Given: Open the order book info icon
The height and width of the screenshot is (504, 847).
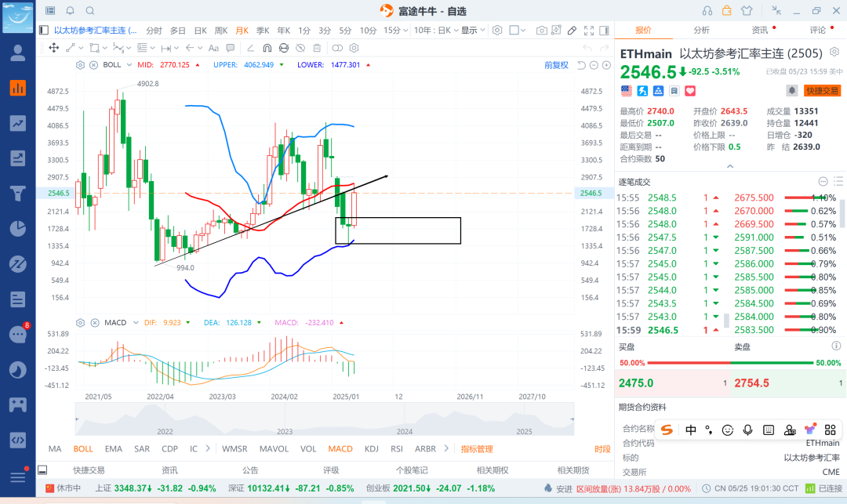Looking at the screenshot, I should pos(836,346).
